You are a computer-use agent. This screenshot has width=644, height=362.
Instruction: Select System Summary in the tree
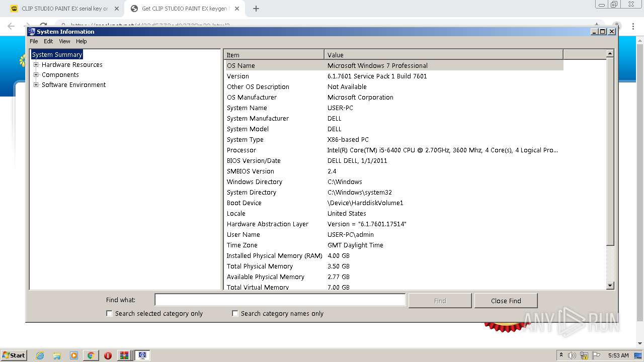pyautogui.click(x=57, y=54)
